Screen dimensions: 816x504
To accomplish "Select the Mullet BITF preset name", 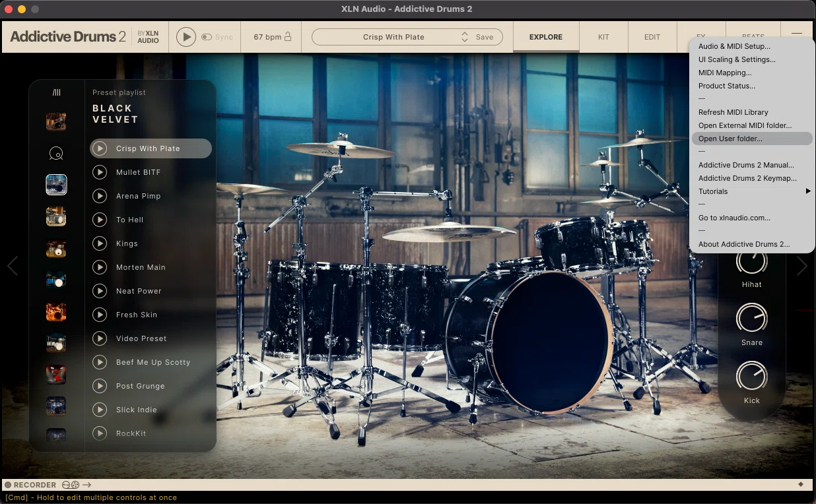I will (139, 172).
